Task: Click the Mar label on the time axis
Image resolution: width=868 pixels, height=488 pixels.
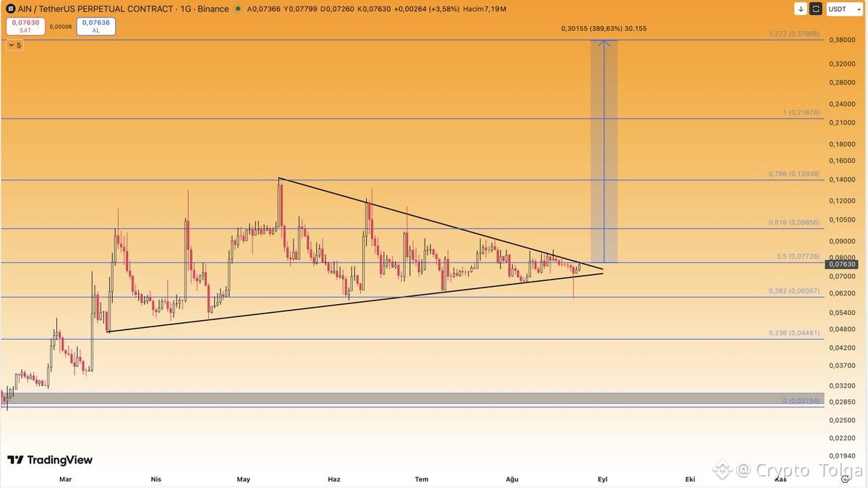Action: (65, 479)
